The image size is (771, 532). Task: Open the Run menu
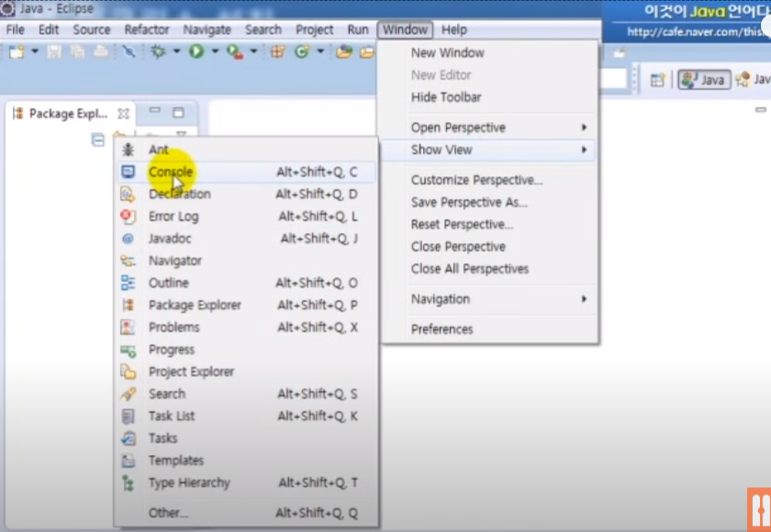(357, 29)
